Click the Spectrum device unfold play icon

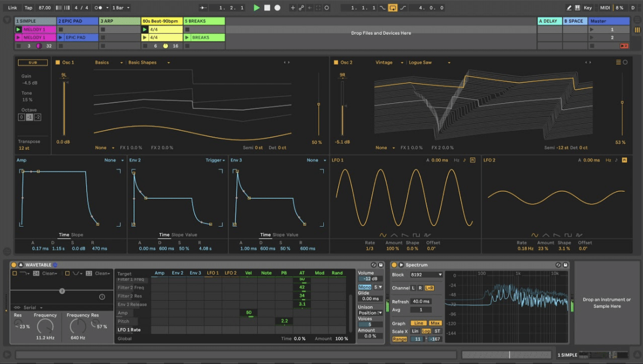click(x=401, y=265)
